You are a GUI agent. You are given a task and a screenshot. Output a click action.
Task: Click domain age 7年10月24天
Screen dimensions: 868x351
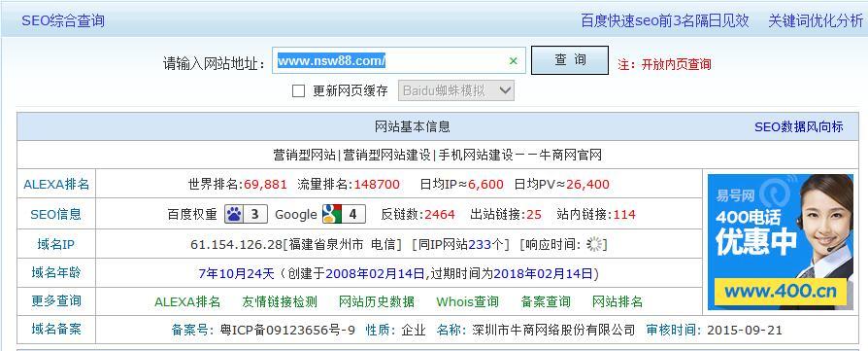(x=236, y=273)
